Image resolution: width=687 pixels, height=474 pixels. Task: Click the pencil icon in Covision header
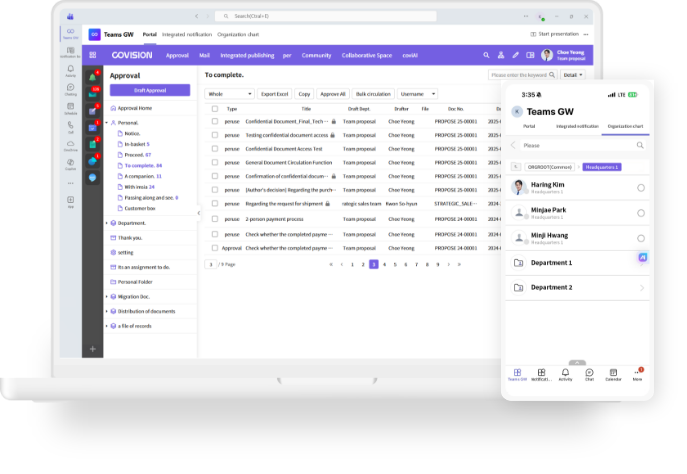click(516, 55)
